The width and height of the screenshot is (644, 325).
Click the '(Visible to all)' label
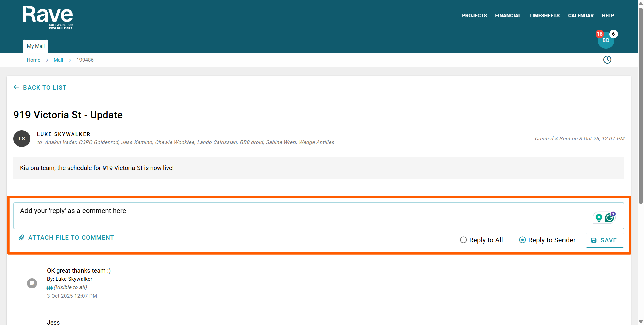pos(70,287)
